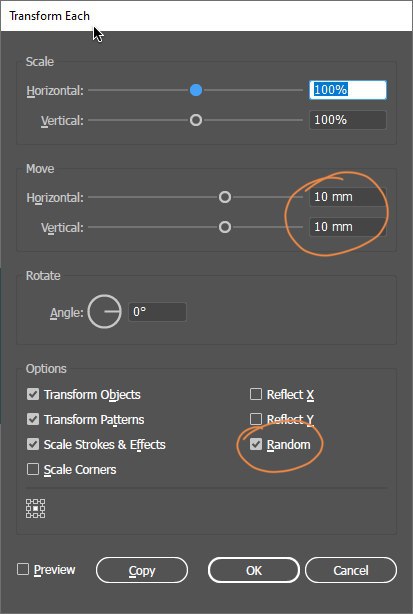Confirm the transform with OK
Viewport: 413px width, 614px height.
254,570
